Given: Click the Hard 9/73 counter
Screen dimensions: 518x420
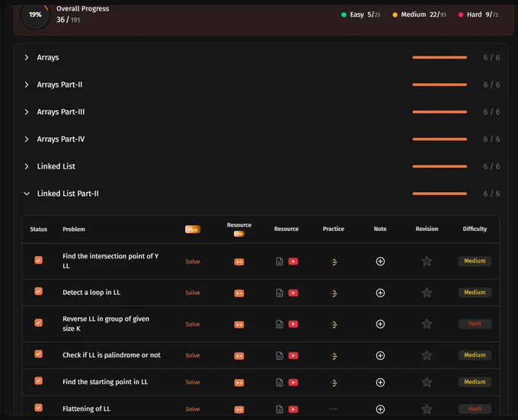Looking at the screenshot, I should [478, 14].
